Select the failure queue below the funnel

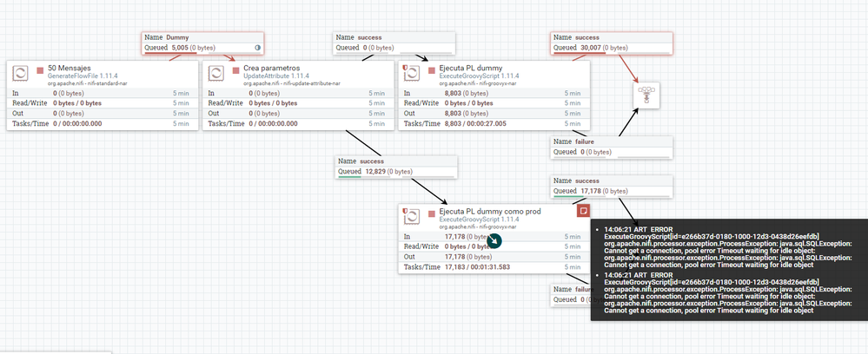[612, 147]
